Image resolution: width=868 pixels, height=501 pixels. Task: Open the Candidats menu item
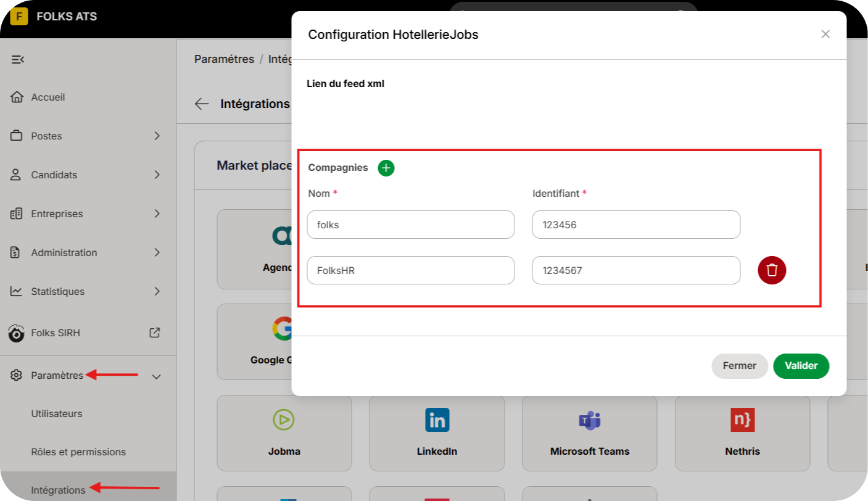[88, 175]
